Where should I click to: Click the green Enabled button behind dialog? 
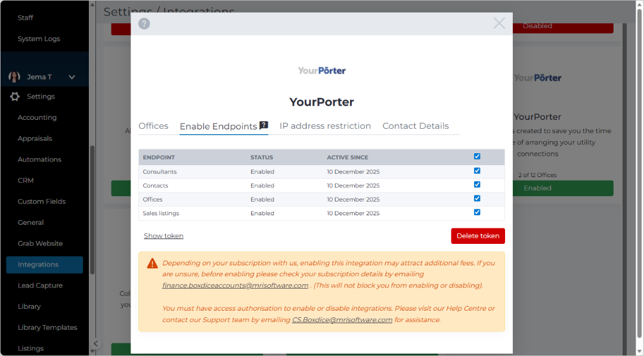click(563, 188)
